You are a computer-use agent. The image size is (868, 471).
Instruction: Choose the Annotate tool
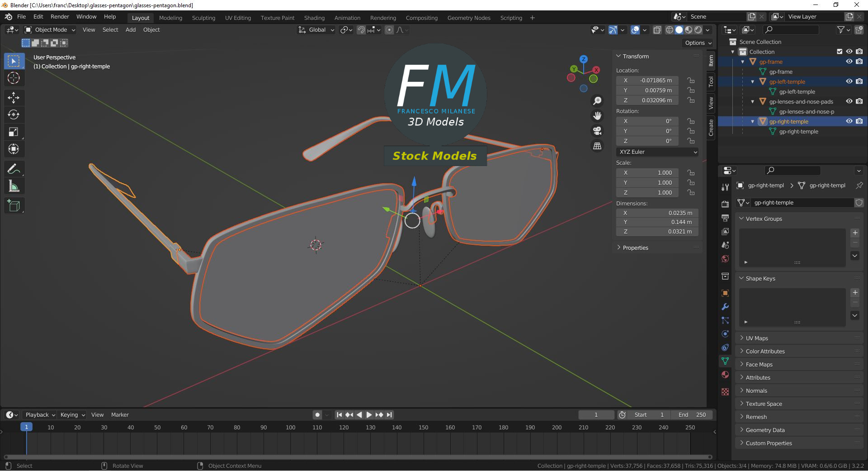click(x=14, y=169)
